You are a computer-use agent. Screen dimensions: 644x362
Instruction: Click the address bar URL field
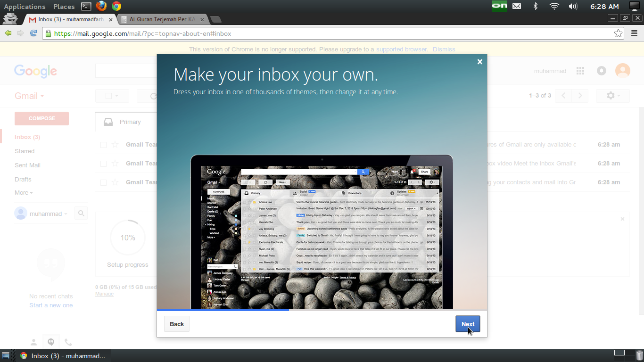pos(333,33)
